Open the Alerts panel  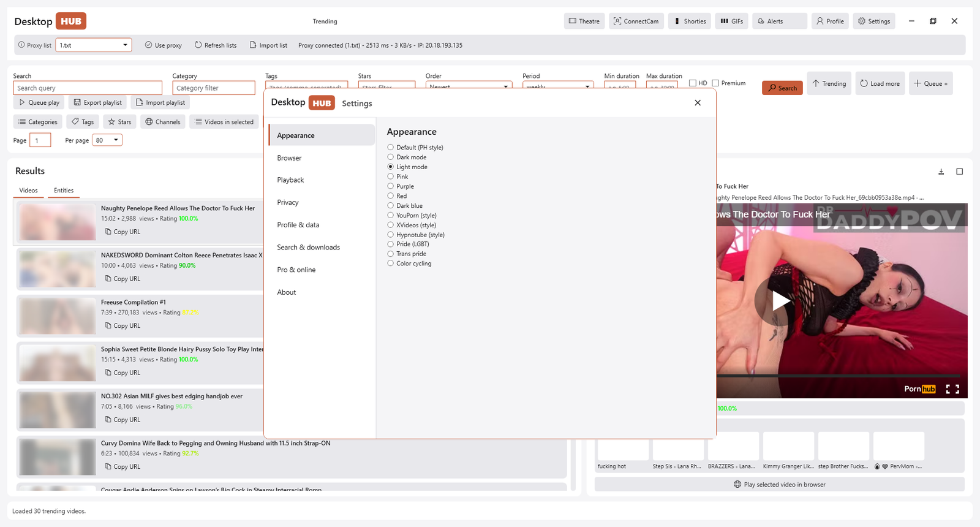click(780, 21)
